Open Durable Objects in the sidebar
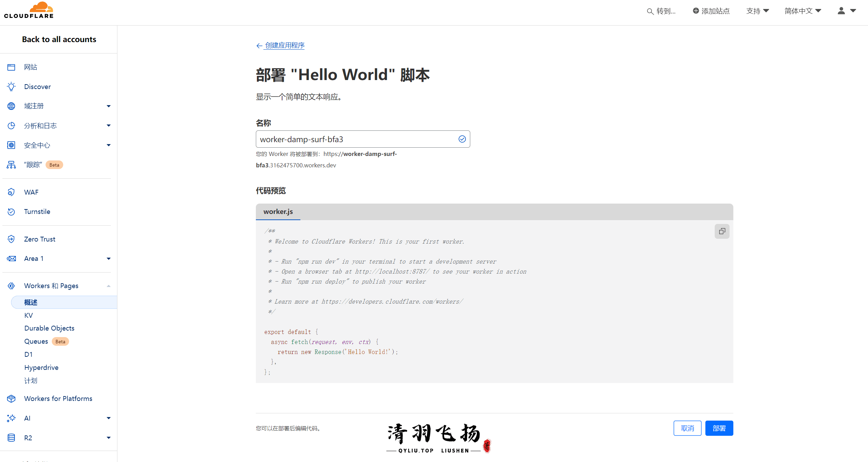This screenshot has width=868, height=462. [49, 328]
